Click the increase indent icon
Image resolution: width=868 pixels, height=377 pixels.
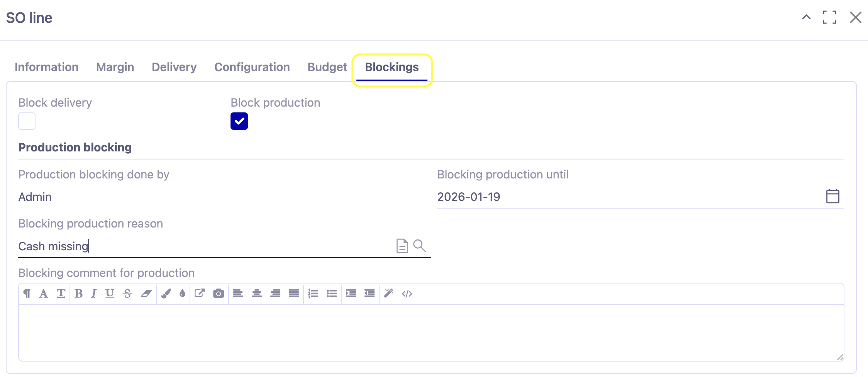pos(351,294)
